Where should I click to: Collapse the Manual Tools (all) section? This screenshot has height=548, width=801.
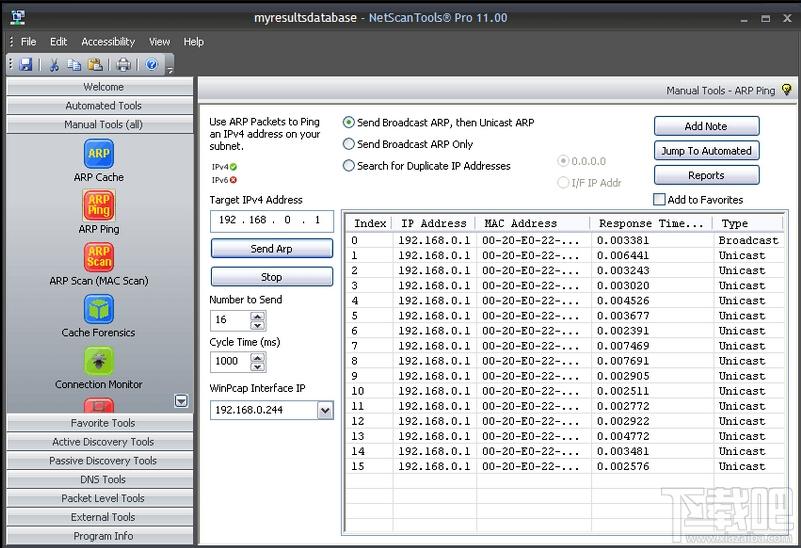coord(100,124)
